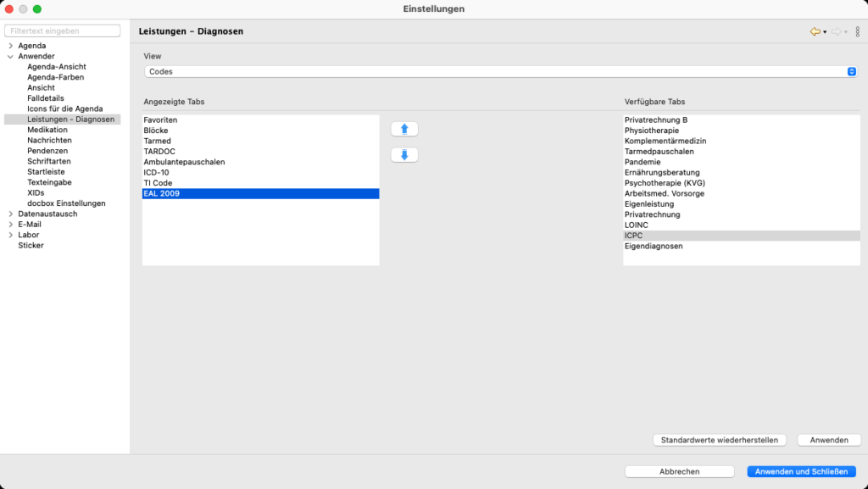Collapse the Anwender tree node
Viewport: 868px width, 489px height.
pos(10,56)
